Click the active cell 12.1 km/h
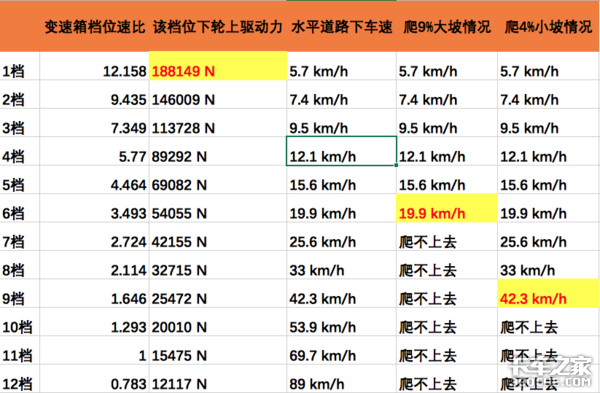 (x=342, y=151)
